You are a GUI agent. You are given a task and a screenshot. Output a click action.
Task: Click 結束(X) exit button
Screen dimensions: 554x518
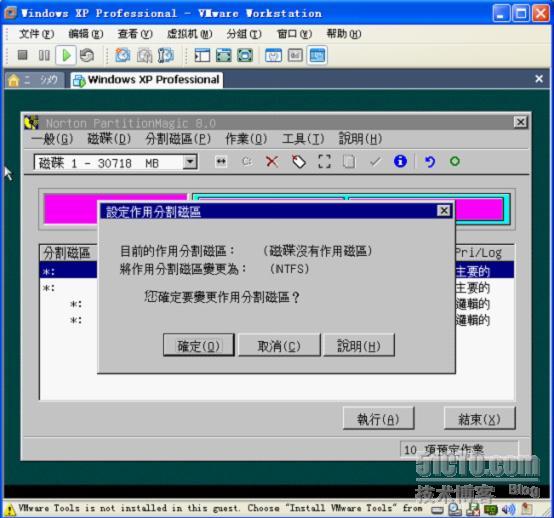pos(479,418)
